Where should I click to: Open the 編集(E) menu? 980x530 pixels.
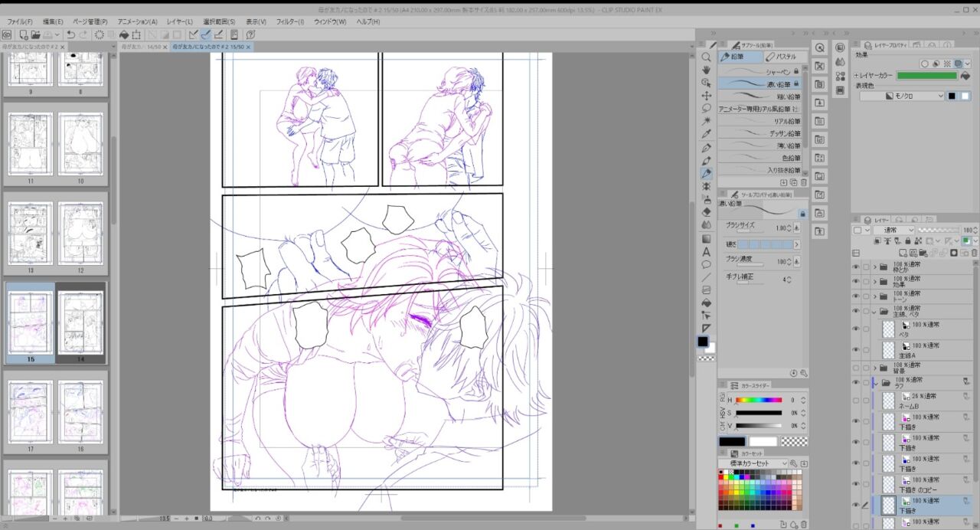(53, 21)
